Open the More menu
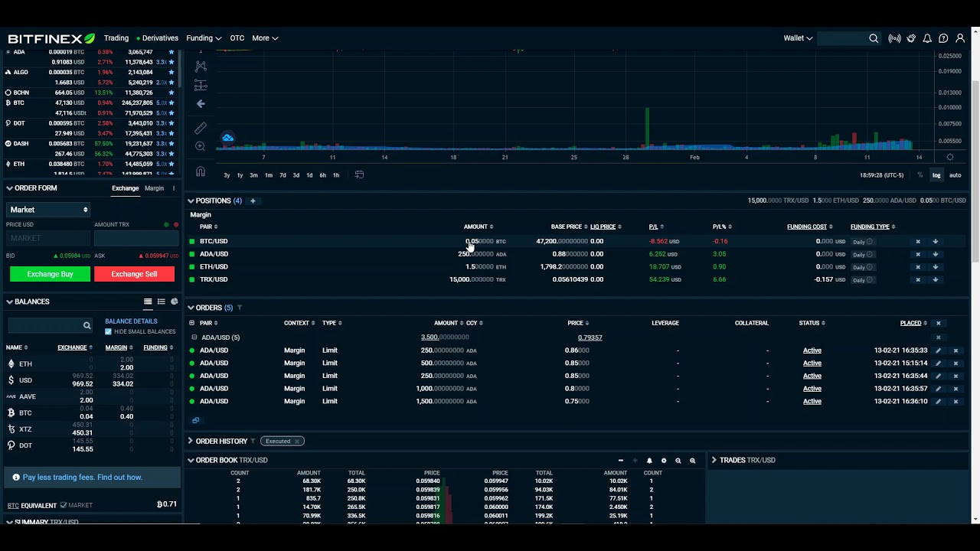Screen dimensions: 980x551 coord(265,38)
